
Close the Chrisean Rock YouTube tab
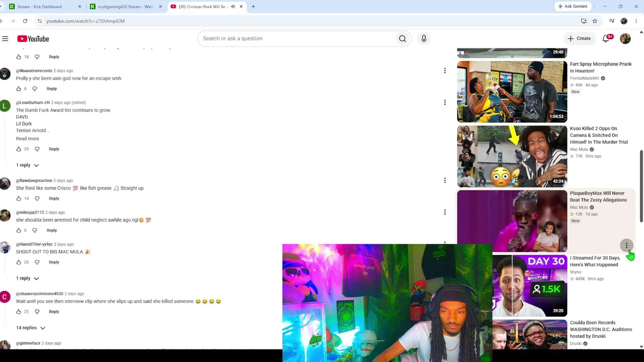241,7
